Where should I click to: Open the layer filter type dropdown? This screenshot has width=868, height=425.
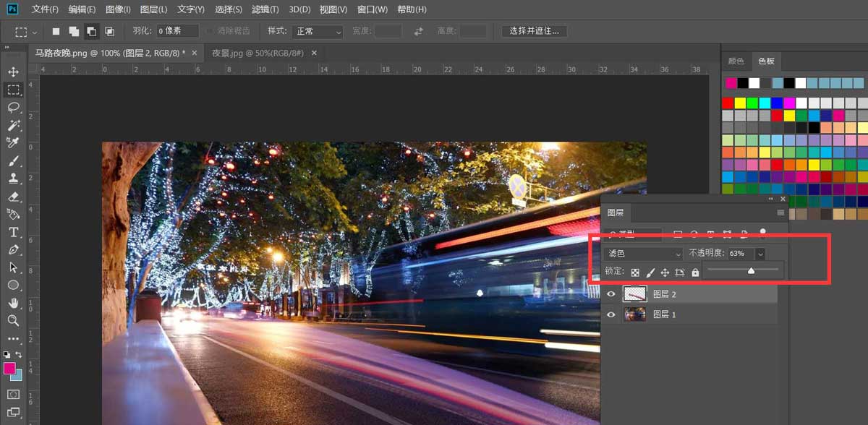click(634, 233)
